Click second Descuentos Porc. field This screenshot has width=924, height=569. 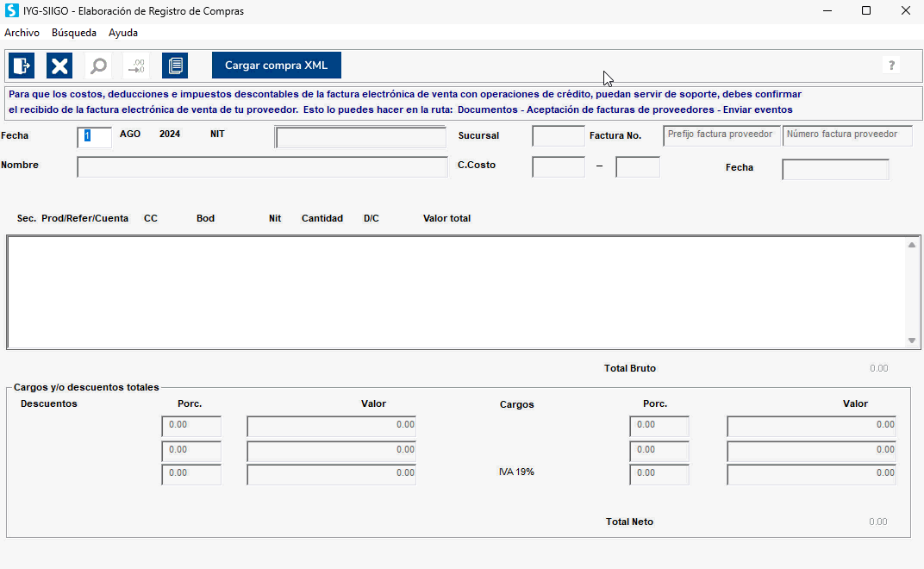191,451
